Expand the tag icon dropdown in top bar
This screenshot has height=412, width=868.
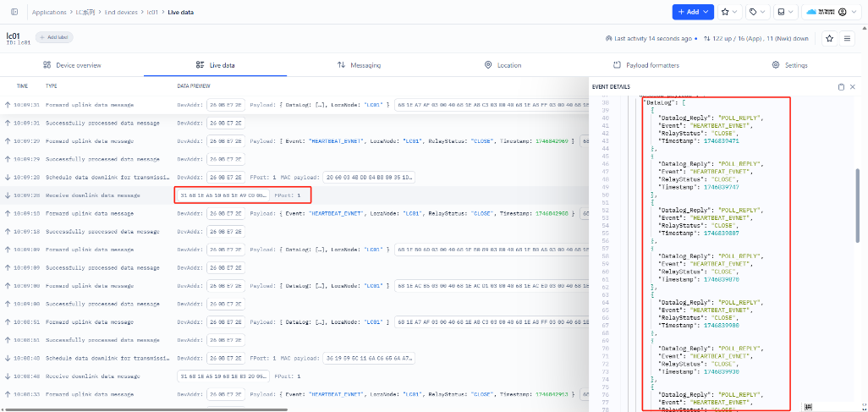pos(757,12)
